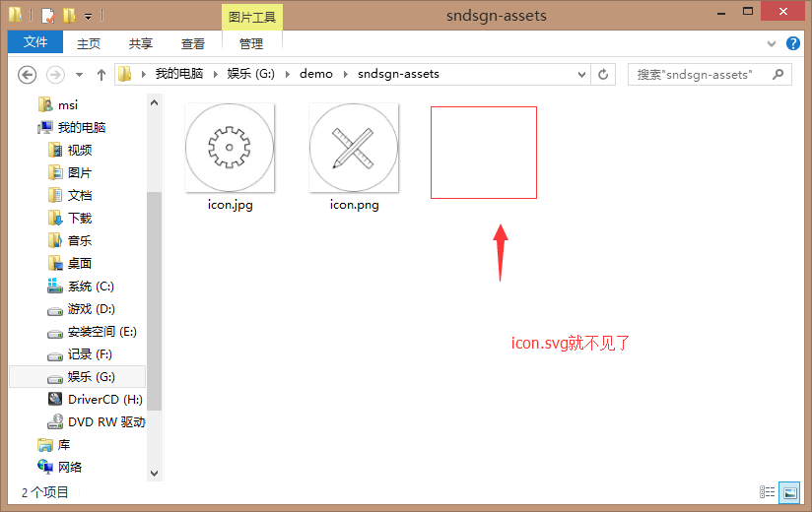Open the Help question mark icon
The width and height of the screenshot is (812, 512).
[793, 43]
